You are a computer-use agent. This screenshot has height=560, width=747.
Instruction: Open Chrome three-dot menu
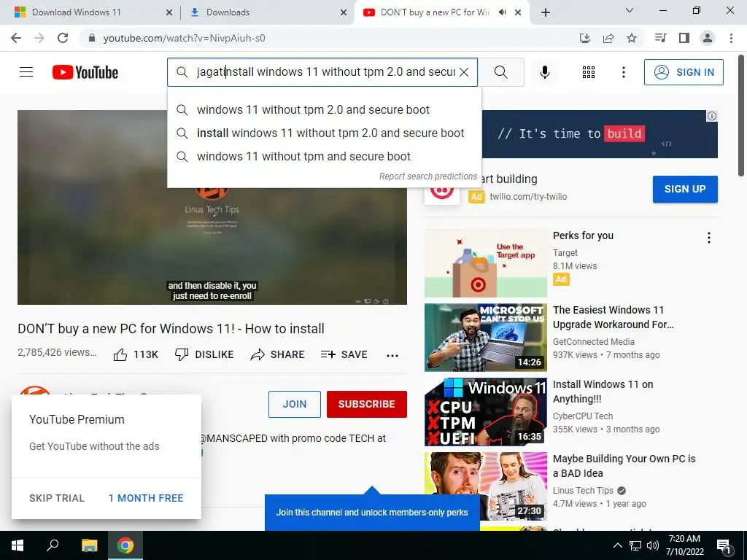pyautogui.click(x=731, y=38)
